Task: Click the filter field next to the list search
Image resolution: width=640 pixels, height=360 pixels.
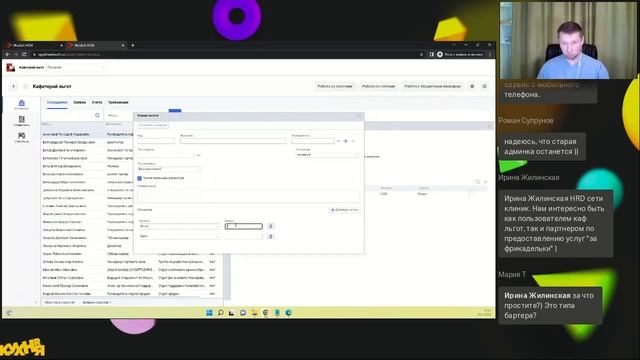Action: (x=118, y=116)
